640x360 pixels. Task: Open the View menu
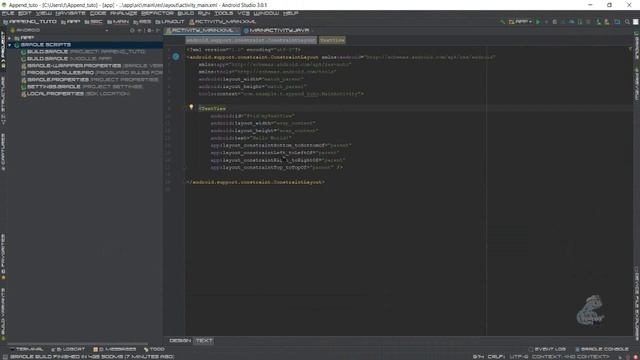click(x=44, y=13)
